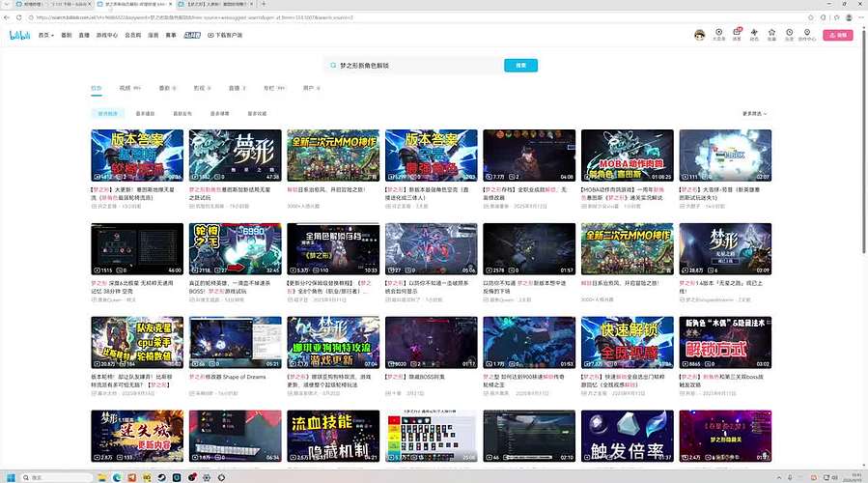Switch to the 视频 results tab
Screen dimensions: 868x483
coord(130,88)
